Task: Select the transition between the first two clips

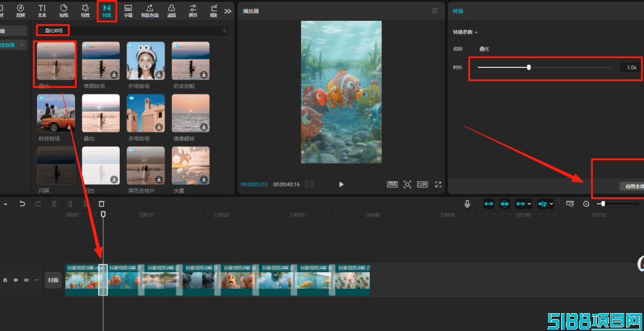Action: 103,280
